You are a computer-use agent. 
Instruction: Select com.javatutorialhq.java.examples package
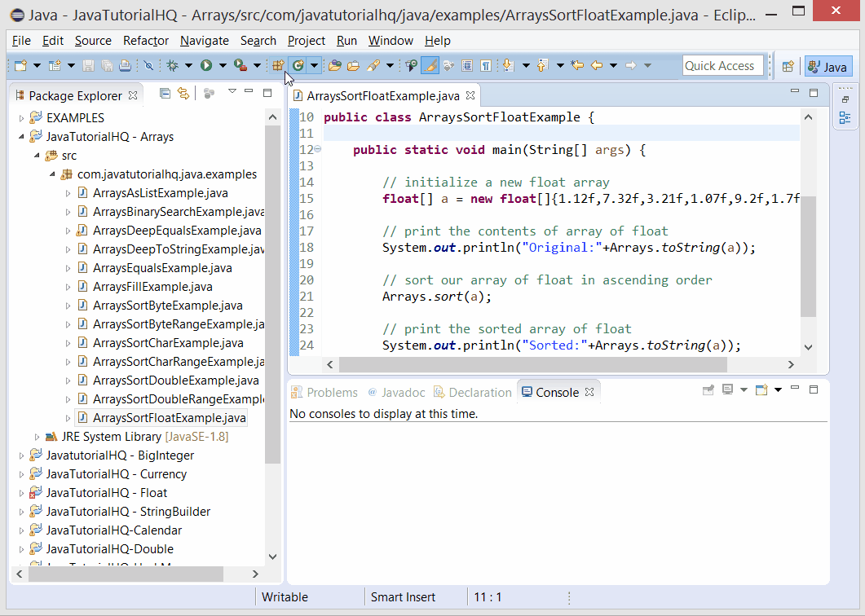point(166,174)
